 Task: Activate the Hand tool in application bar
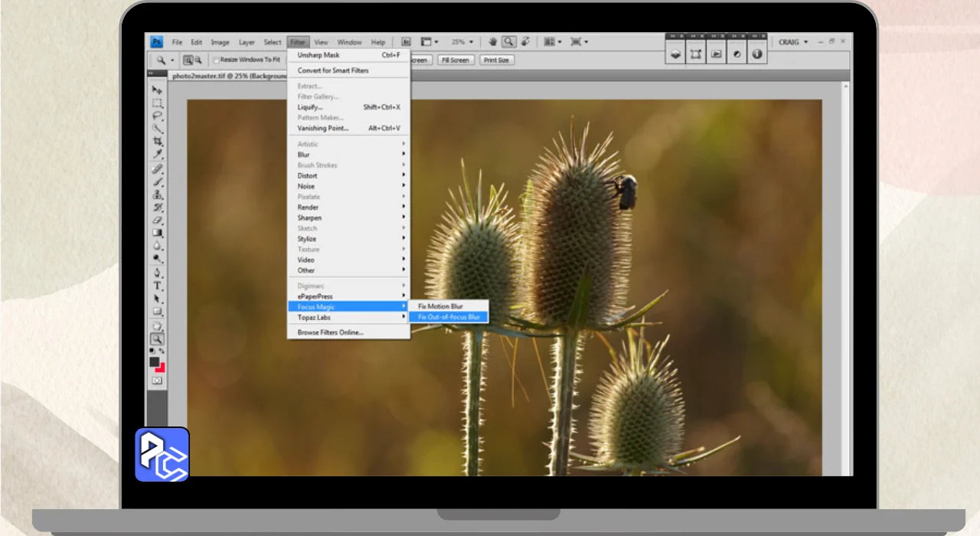[x=493, y=42]
